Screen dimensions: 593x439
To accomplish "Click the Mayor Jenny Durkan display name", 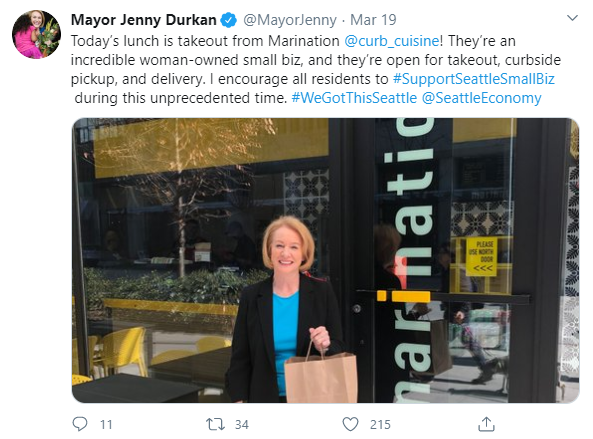I will pyautogui.click(x=144, y=20).
